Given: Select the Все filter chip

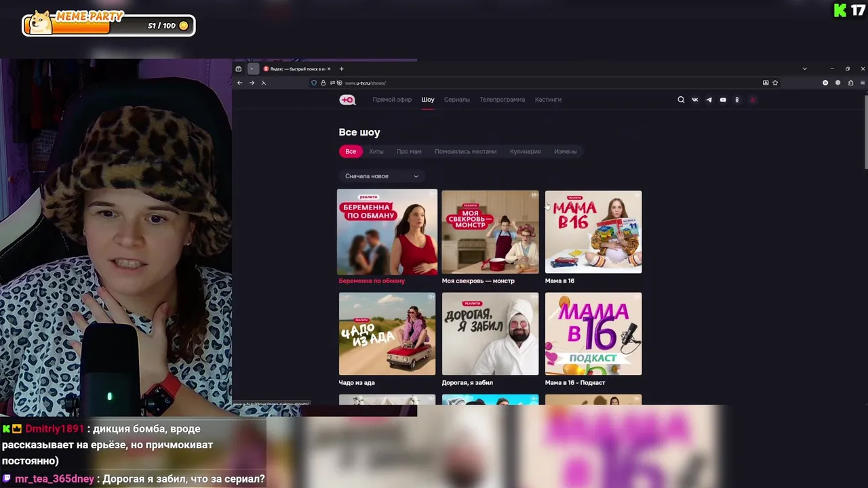Looking at the screenshot, I should tap(351, 151).
